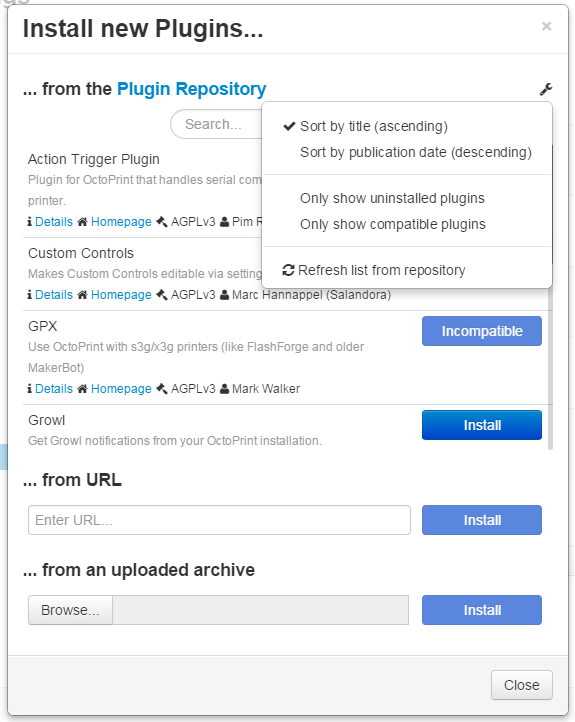575x722 pixels.
Task: Click the person icon before Mark Walker
Action: pos(225,389)
